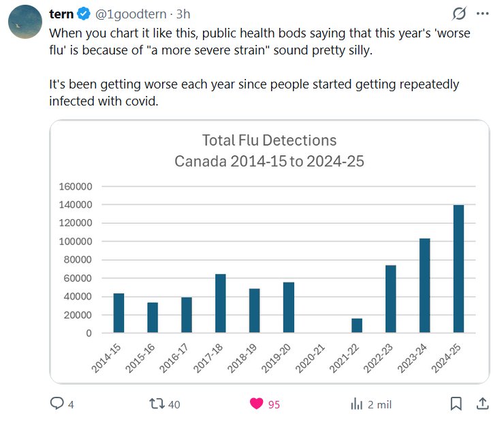Toggle the pink heart like button
The width and height of the screenshot is (504, 422).
pos(256,404)
